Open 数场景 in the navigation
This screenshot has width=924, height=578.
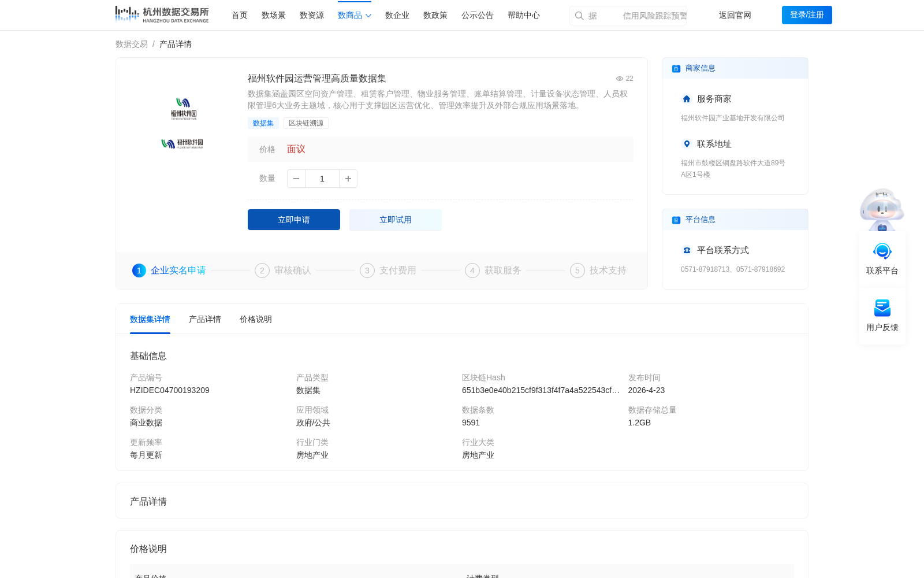coord(274,15)
